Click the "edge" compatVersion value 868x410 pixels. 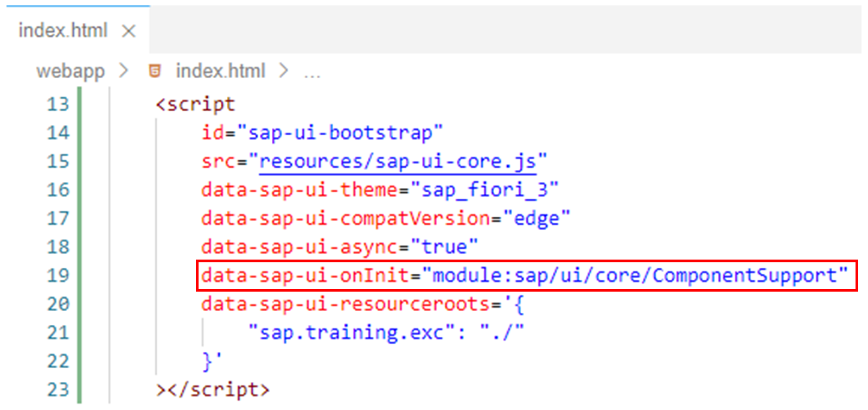[x=536, y=219]
